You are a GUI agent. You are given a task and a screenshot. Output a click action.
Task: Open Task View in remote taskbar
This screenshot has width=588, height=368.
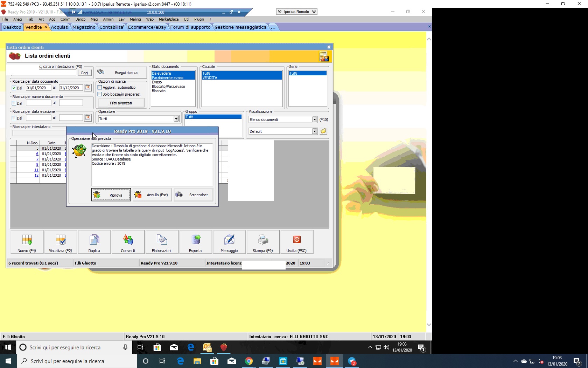click(x=140, y=347)
